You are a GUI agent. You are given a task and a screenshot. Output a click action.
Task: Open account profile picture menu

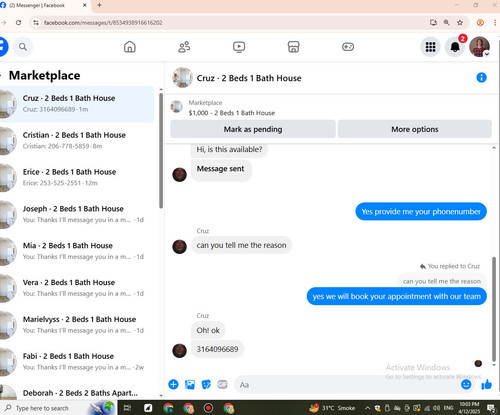[479, 47]
